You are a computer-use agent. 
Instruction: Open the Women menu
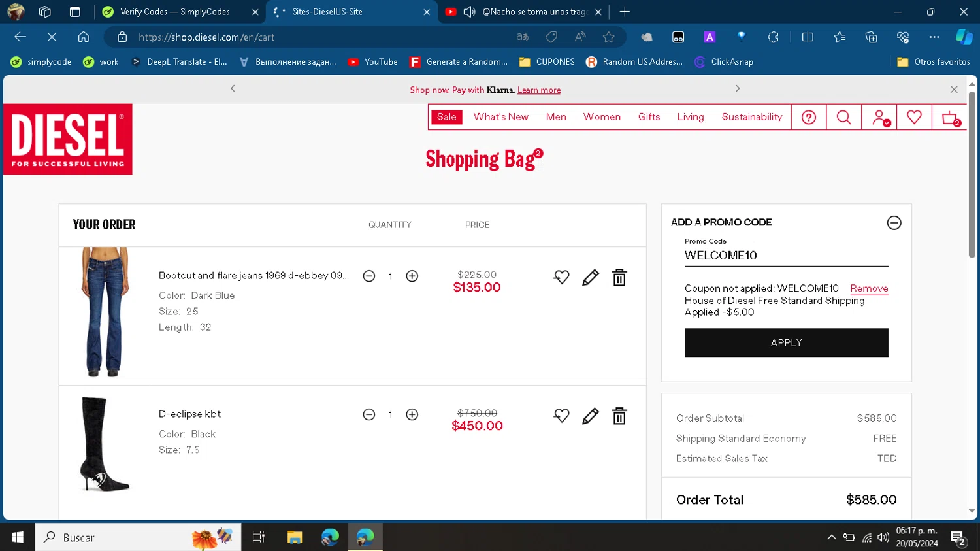[x=602, y=117]
